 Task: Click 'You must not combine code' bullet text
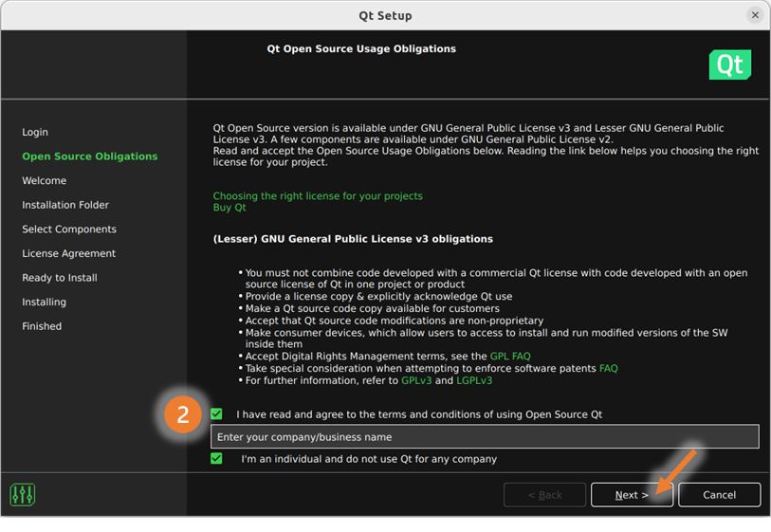coord(496,278)
